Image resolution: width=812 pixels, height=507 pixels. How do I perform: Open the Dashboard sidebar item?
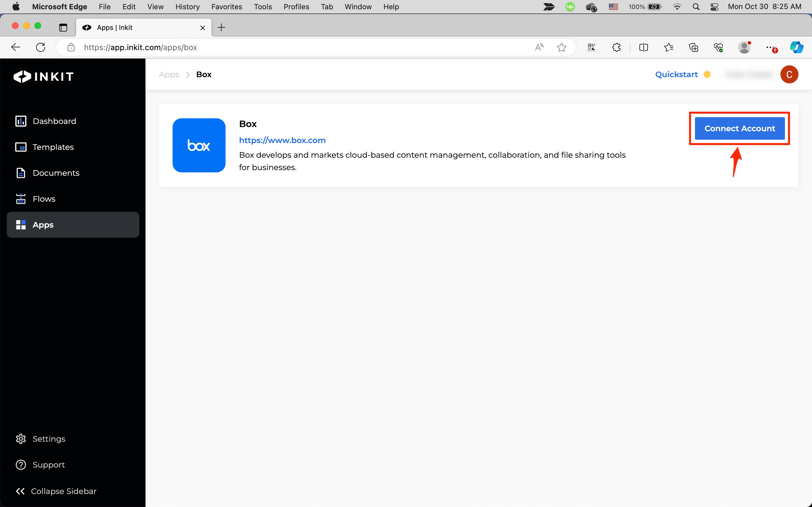[54, 121]
